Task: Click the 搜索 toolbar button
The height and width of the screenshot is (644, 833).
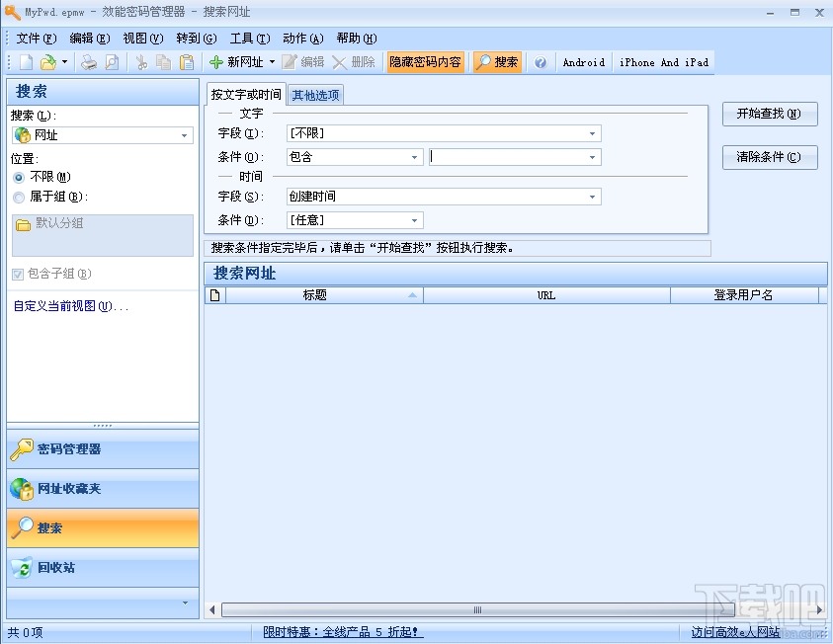Action: [497, 62]
